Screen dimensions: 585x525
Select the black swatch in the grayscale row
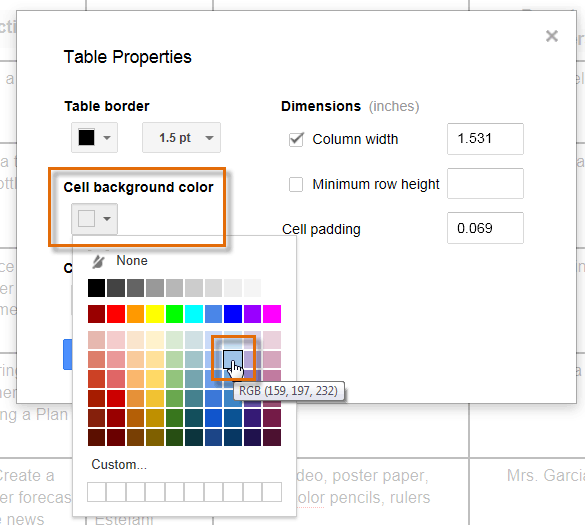(x=97, y=288)
